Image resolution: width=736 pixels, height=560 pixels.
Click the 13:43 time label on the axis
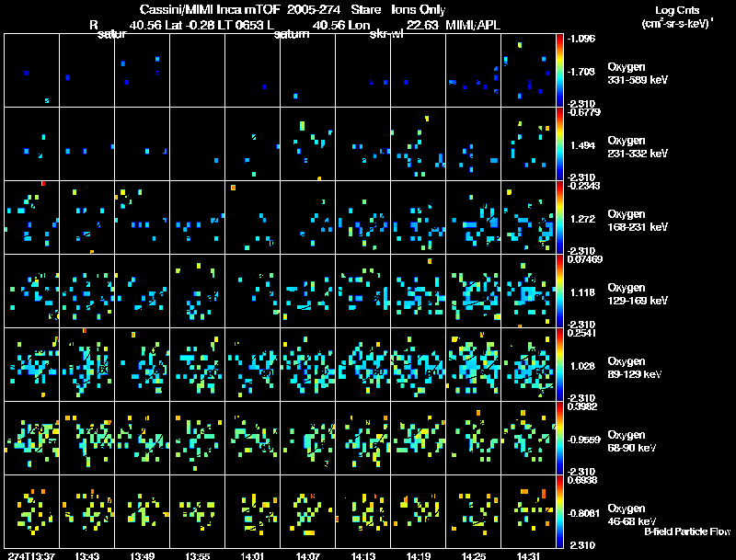coord(86,555)
